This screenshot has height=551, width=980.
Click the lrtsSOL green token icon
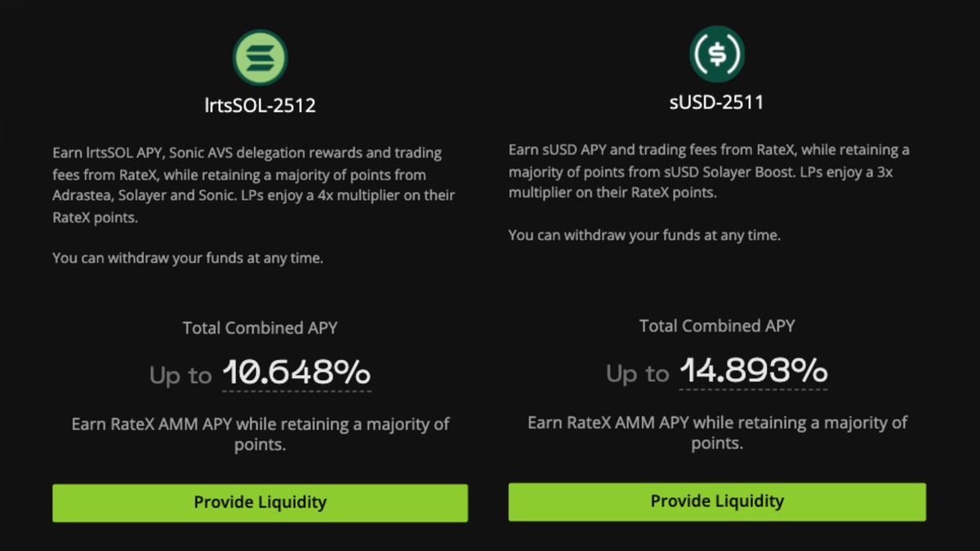click(x=261, y=57)
